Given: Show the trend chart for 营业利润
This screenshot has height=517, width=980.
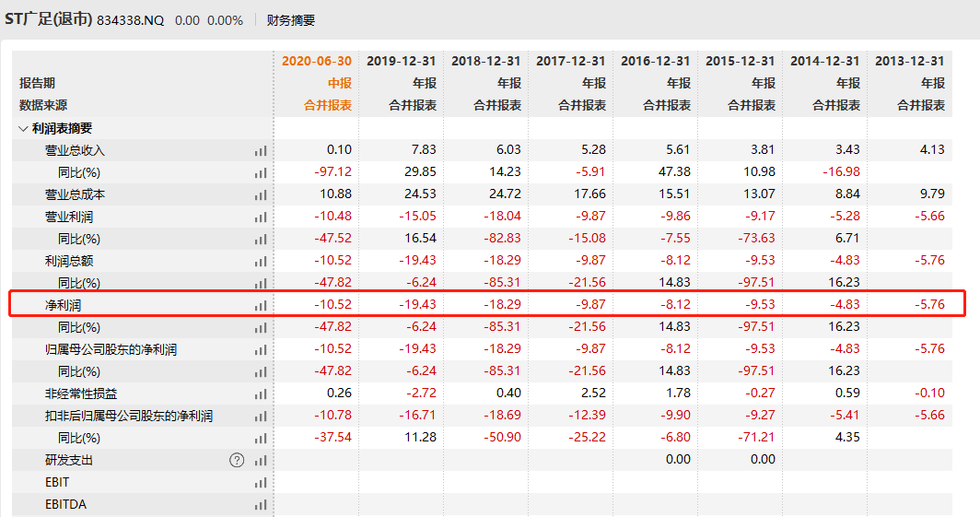Looking at the screenshot, I should pos(261,217).
